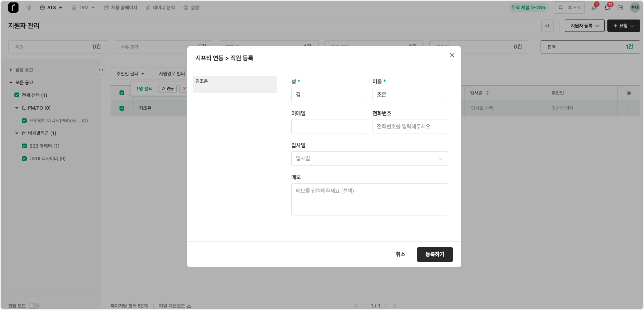Uncheck the B2B 마케터 checkbox
Screen dimensions: 644x310
click(x=24, y=146)
